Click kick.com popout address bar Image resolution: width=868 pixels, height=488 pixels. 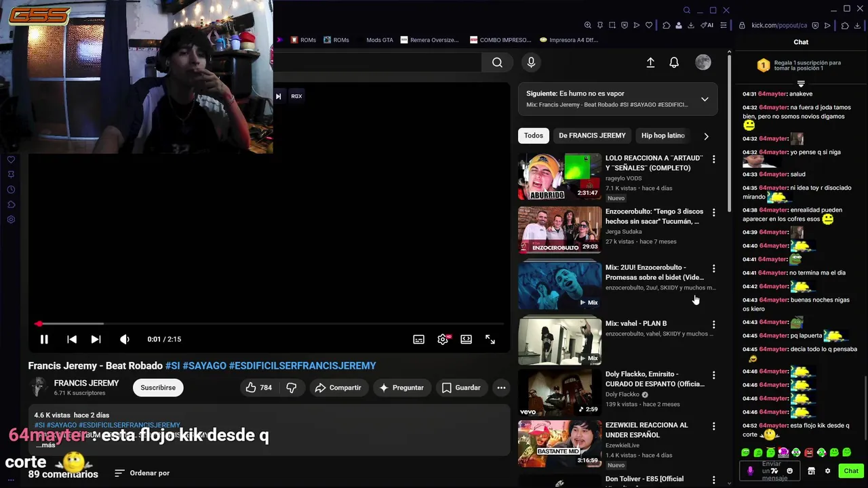tap(779, 25)
